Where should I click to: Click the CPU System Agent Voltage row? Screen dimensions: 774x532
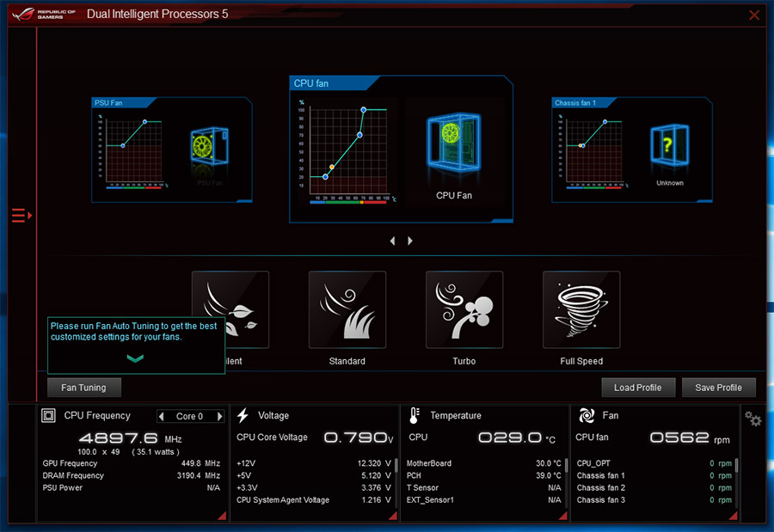[x=314, y=500]
